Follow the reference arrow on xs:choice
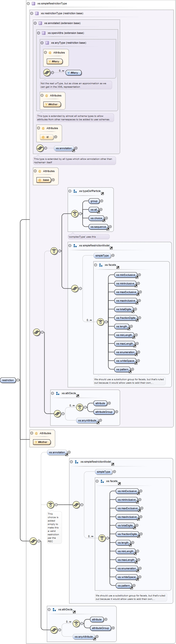 point(104,220)
